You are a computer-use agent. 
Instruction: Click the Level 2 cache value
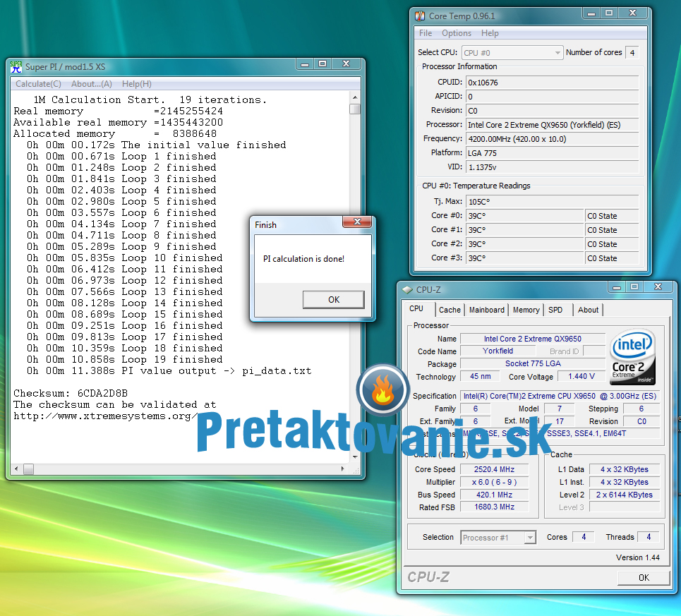click(x=624, y=495)
